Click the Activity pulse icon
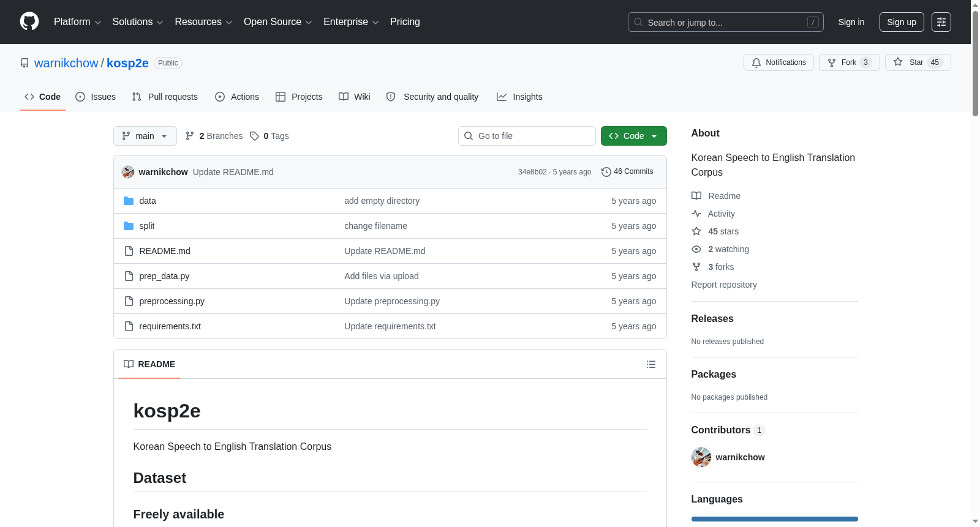This screenshot has height=527, width=980. click(x=696, y=214)
